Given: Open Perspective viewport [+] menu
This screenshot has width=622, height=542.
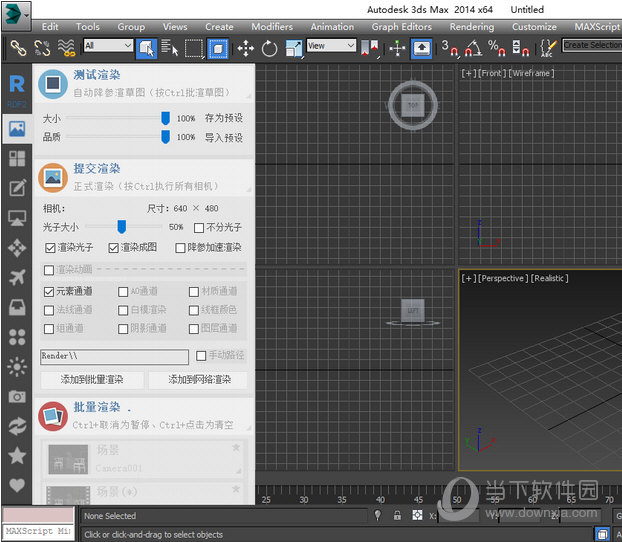Looking at the screenshot, I should [469, 278].
